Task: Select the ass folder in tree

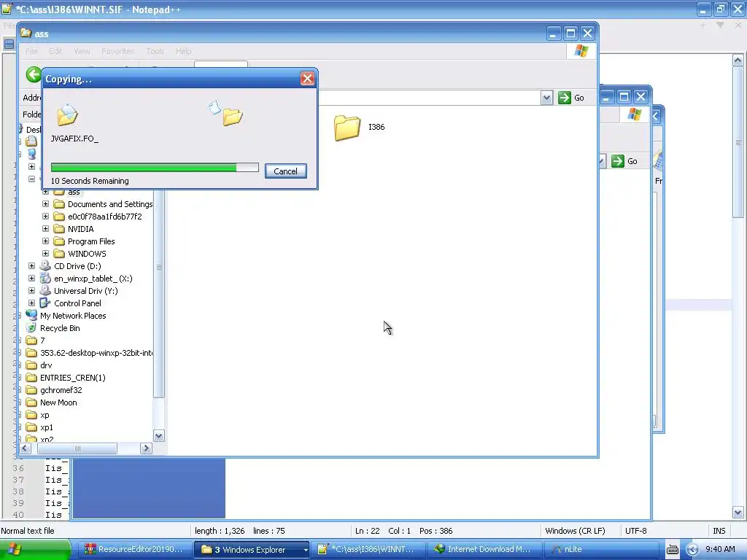Action: pyautogui.click(x=74, y=192)
